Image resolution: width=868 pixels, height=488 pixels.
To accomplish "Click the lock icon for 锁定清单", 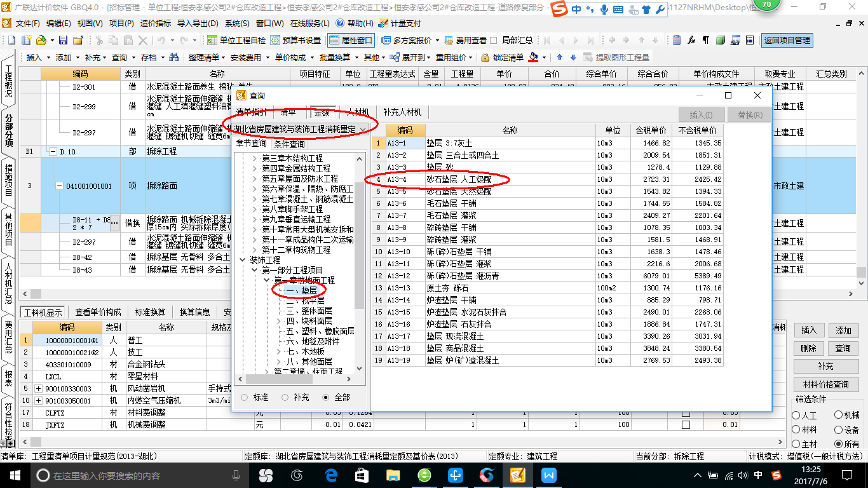I will click(485, 57).
